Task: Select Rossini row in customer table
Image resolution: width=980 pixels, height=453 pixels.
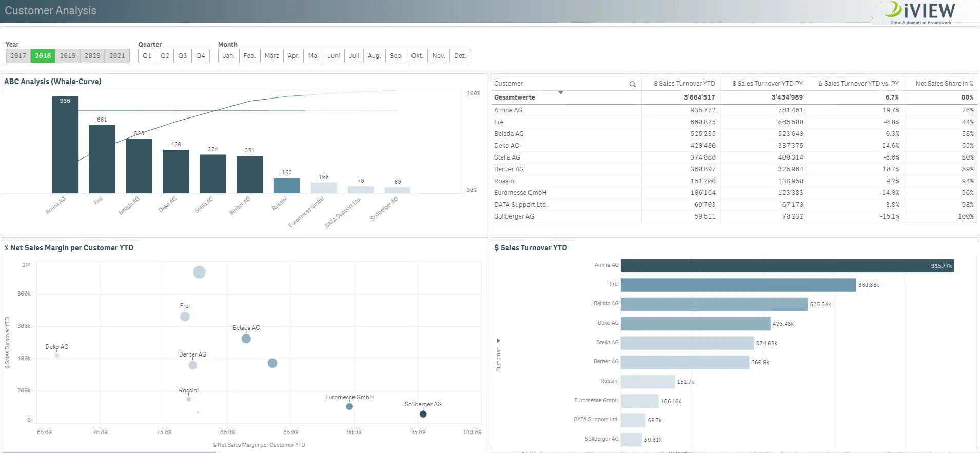Action: [733, 181]
